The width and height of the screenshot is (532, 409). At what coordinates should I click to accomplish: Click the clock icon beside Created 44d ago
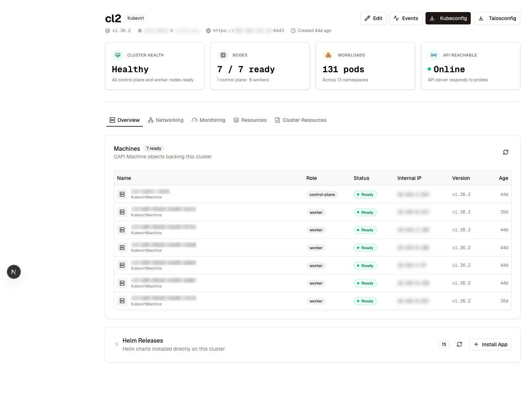point(293,31)
